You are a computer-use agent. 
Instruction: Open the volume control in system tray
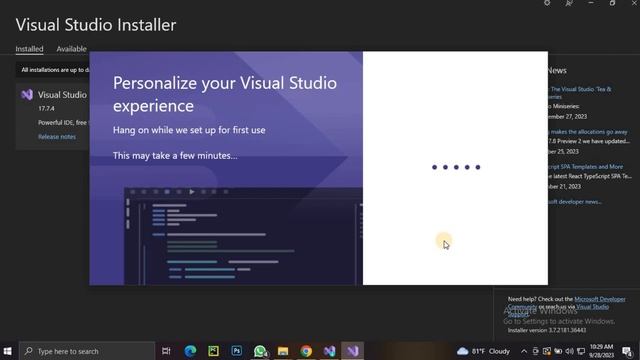[x=569, y=351]
